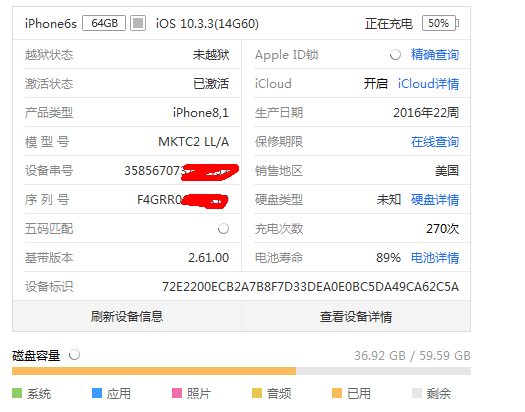Click activation status value 已激活

[211, 84]
